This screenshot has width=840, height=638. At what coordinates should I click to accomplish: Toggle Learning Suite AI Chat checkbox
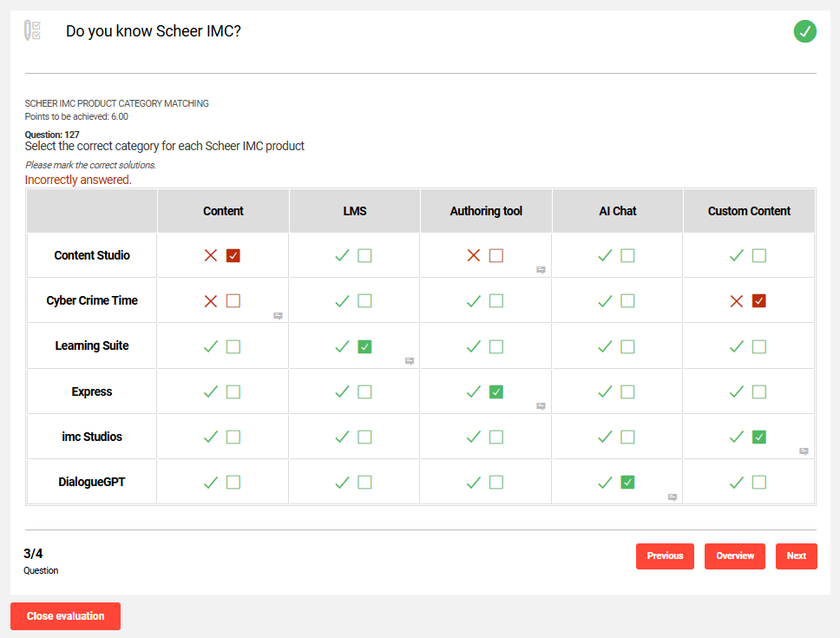[628, 346]
